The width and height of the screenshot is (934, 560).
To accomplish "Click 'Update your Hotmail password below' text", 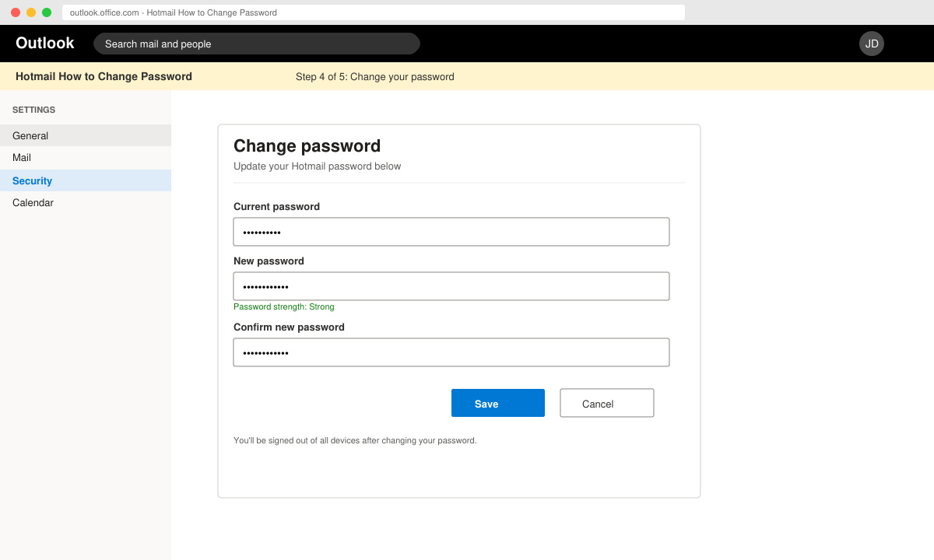I will 318,166.
